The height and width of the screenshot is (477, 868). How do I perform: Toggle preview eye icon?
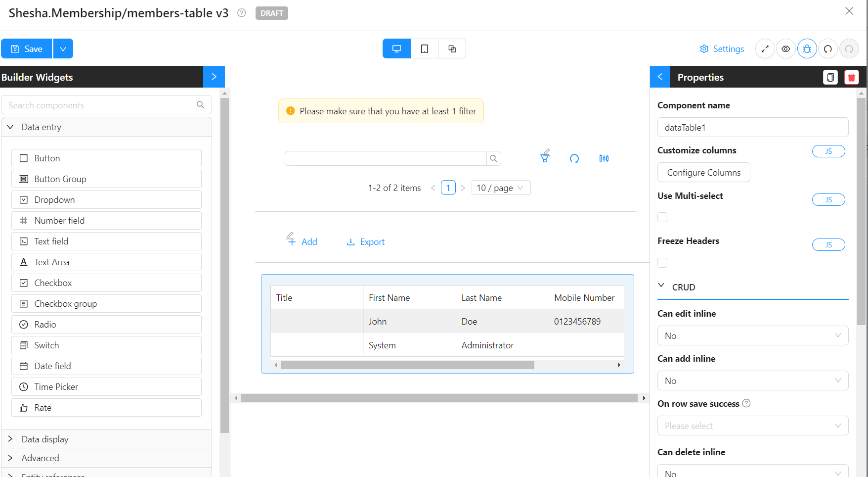pyautogui.click(x=785, y=48)
